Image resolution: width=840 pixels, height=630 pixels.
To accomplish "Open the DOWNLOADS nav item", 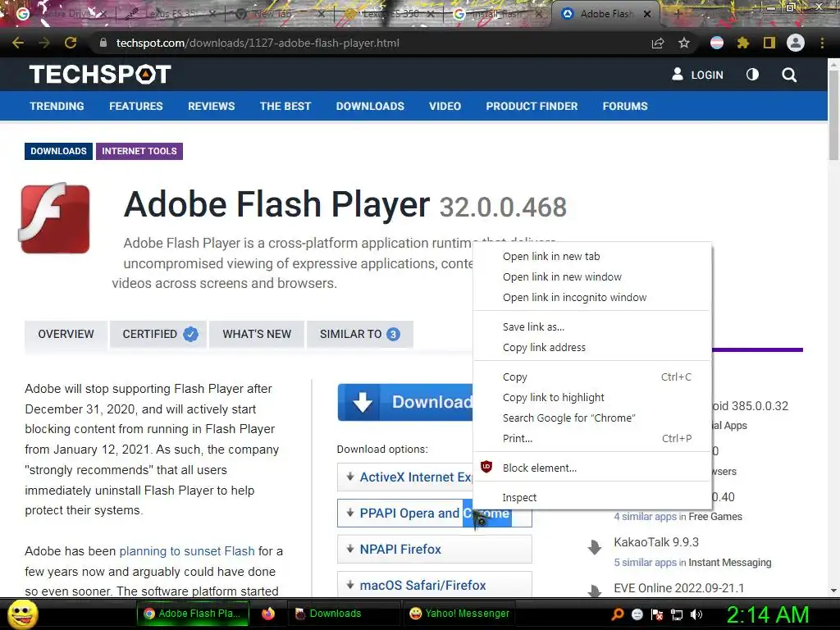I will [x=370, y=106].
